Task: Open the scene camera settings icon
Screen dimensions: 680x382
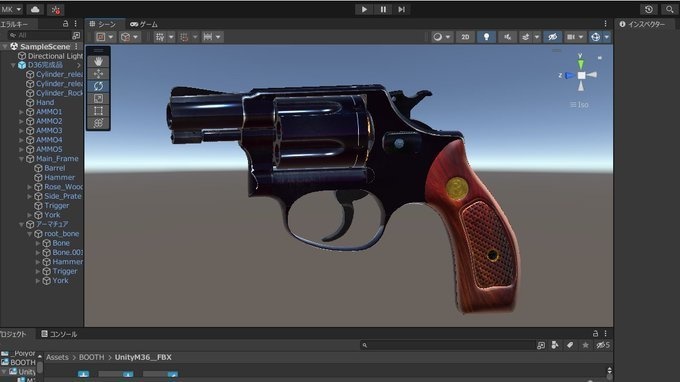Action: click(x=571, y=37)
